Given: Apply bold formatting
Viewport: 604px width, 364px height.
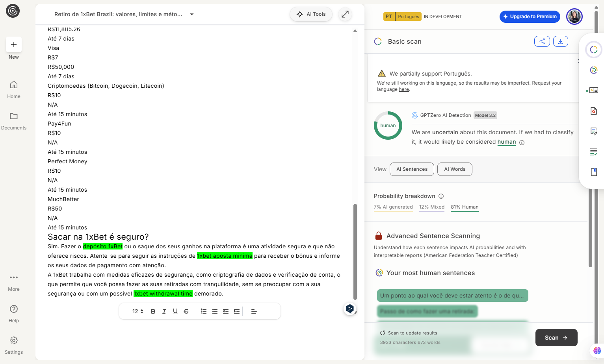Looking at the screenshot, I should coord(153,311).
